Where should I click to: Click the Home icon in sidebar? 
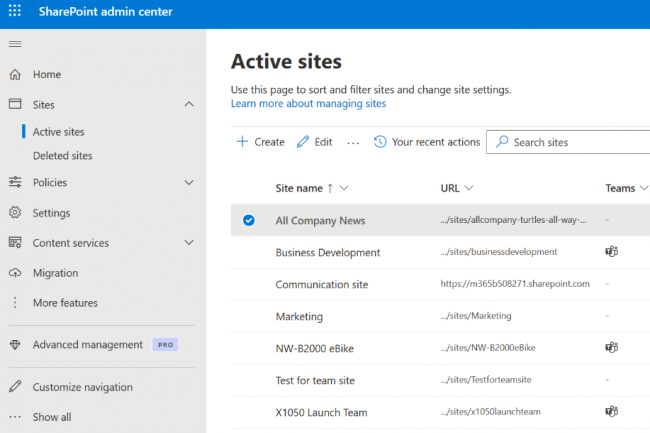tap(15, 75)
